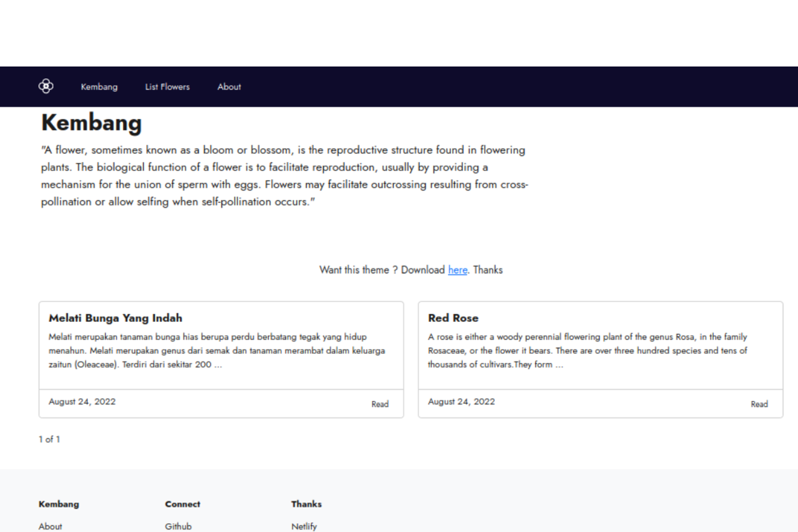Click Read on the Melati Bunga card
798x532 pixels.
pyautogui.click(x=380, y=404)
